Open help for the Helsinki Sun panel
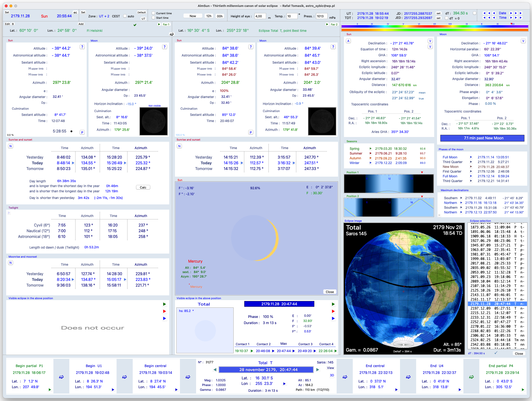Viewport: 532px width, 401px height. [82, 47]
